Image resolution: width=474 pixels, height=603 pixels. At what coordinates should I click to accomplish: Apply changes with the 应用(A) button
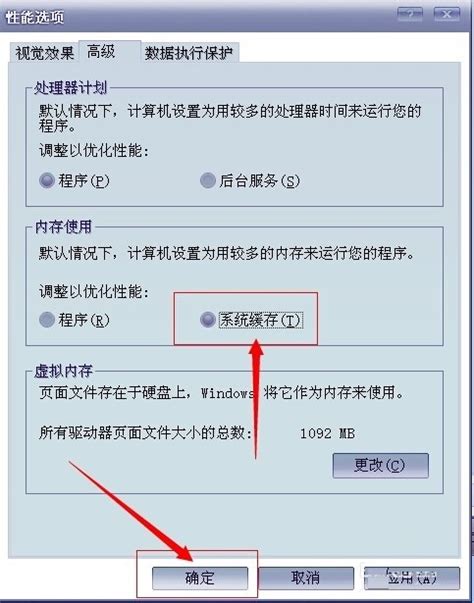pyautogui.click(x=412, y=578)
